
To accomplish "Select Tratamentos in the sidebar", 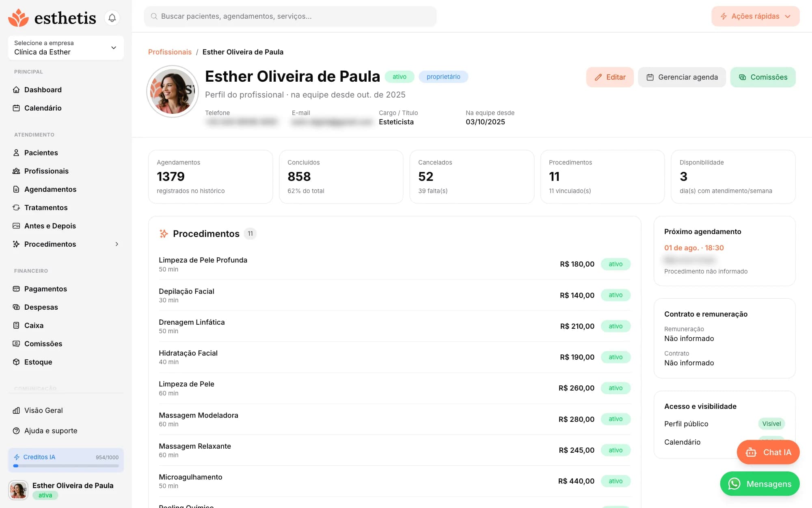I will (x=46, y=208).
